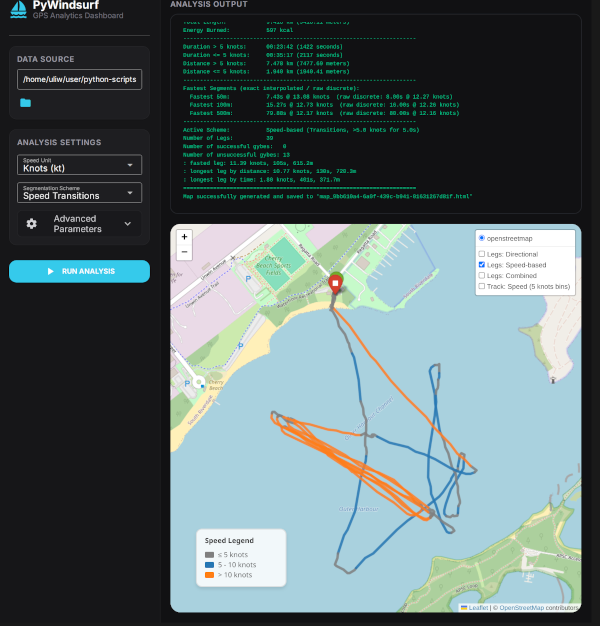Click the 'Fastest 50m' output row
600x626 pixels.
click(x=321, y=97)
